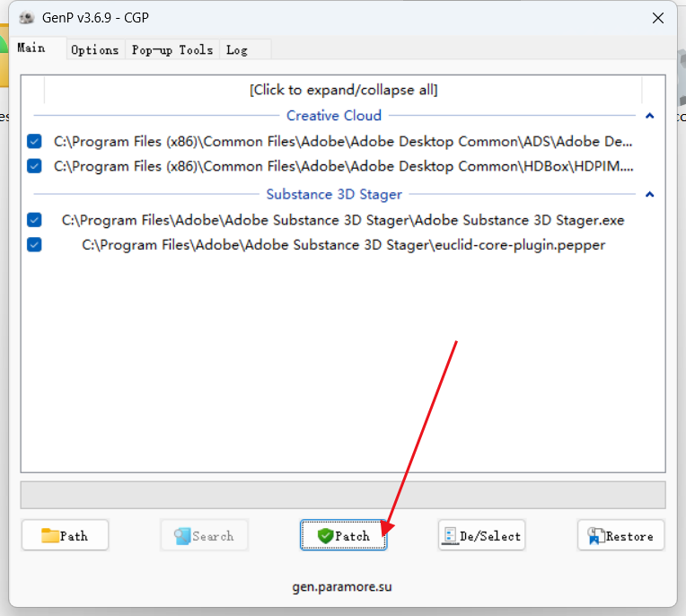The height and width of the screenshot is (616, 686).
Task: Select the ADS Adobe Desktop Common path text
Action: pyautogui.click(x=343, y=141)
